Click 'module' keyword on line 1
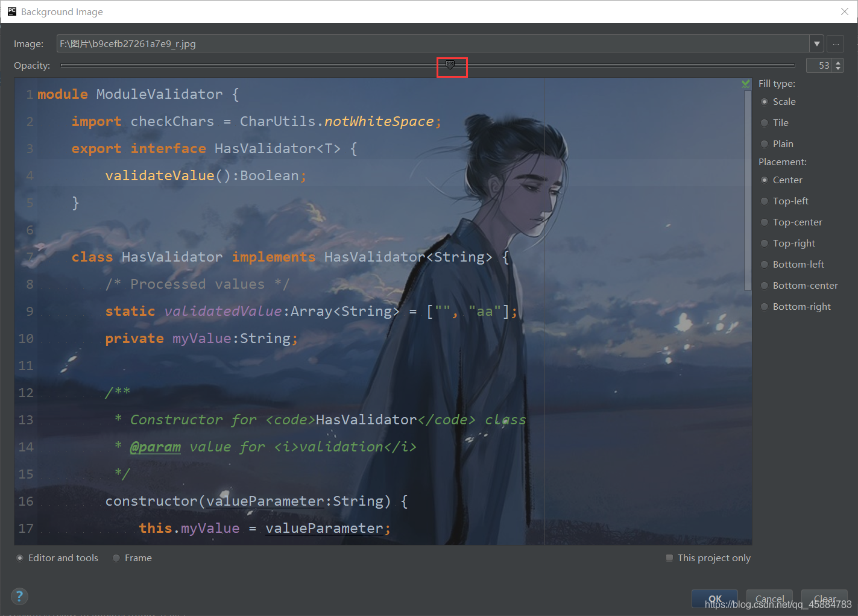 click(63, 95)
